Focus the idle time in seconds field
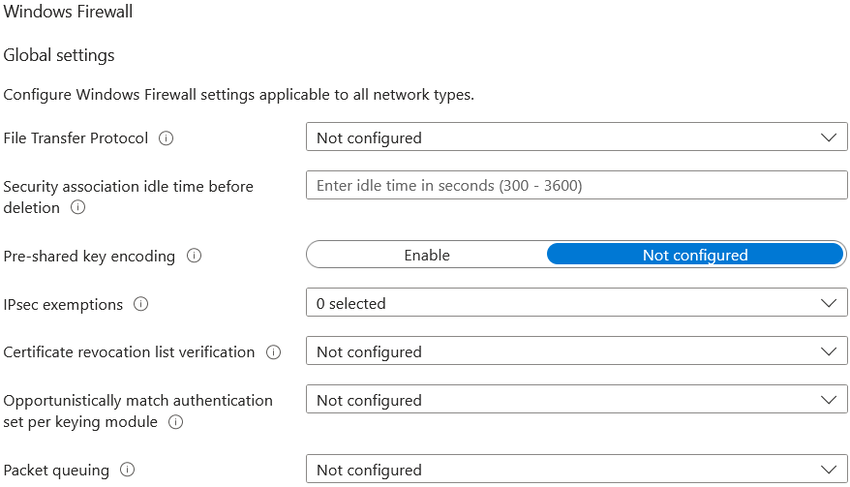The height and width of the screenshot is (487, 850). [x=576, y=185]
